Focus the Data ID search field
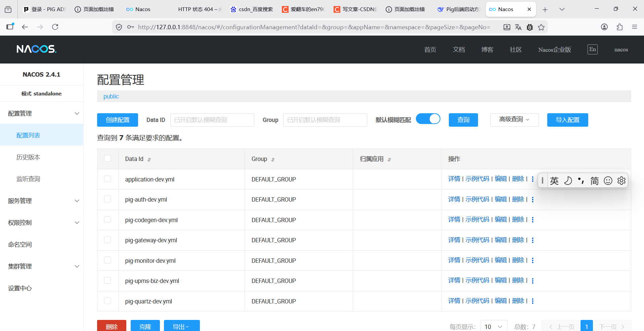Viewport: 644px width, 331px height. (x=212, y=120)
